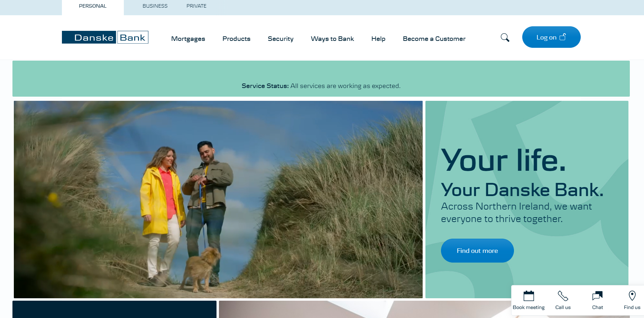Click the Find us location pin icon
The image size is (644, 318).
pos(632,296)
